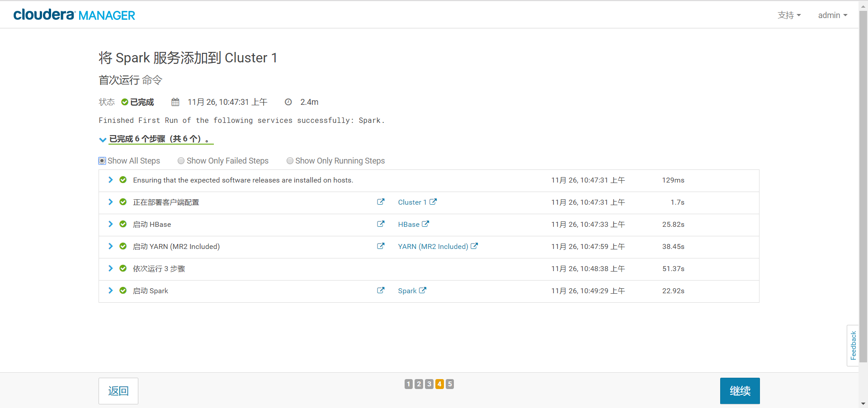Open details icon for 启动 Spark step
Screen dimensions: 868x408
tap(381, 291)
